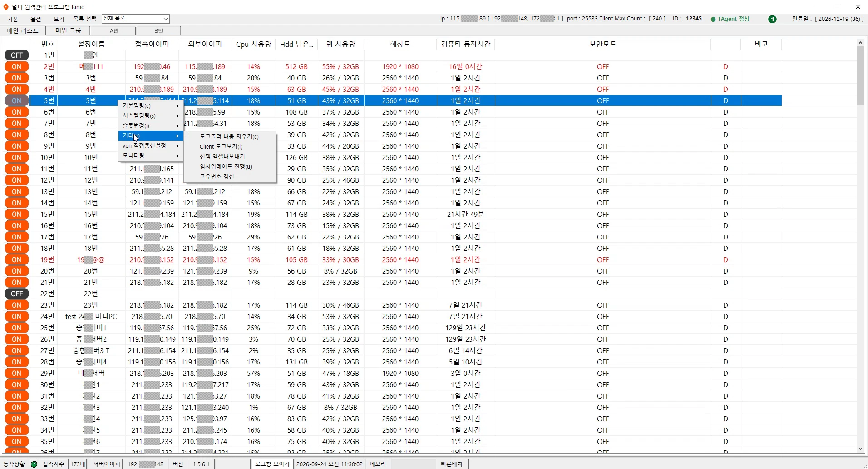
Task: Select Client 로그보기 from the submenu
Action: (221, 146)
